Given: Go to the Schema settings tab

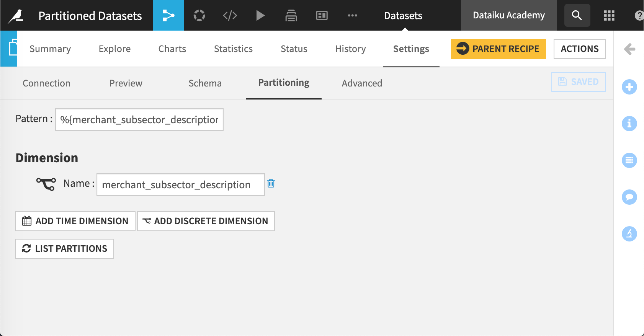Looking at the screenshot, I should point(205,83).
